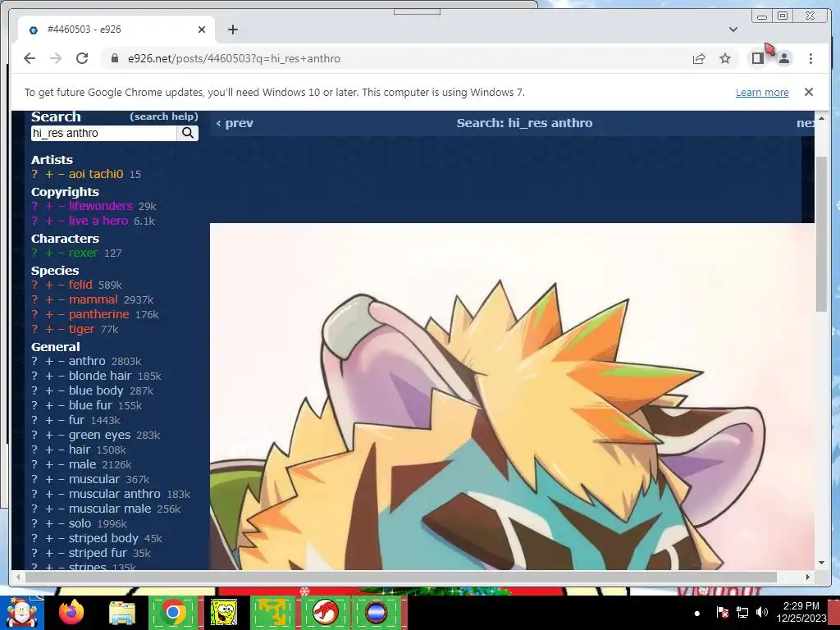Viewport: 840px width, 630px height.
Task: Open the lifewonders copyright tag
Action: [x=100, y=206]
